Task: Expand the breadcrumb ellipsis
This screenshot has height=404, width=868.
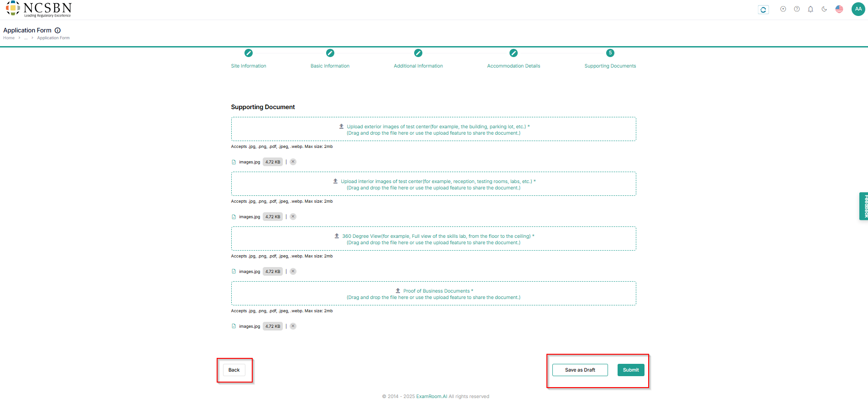Action: pos(26,38)
